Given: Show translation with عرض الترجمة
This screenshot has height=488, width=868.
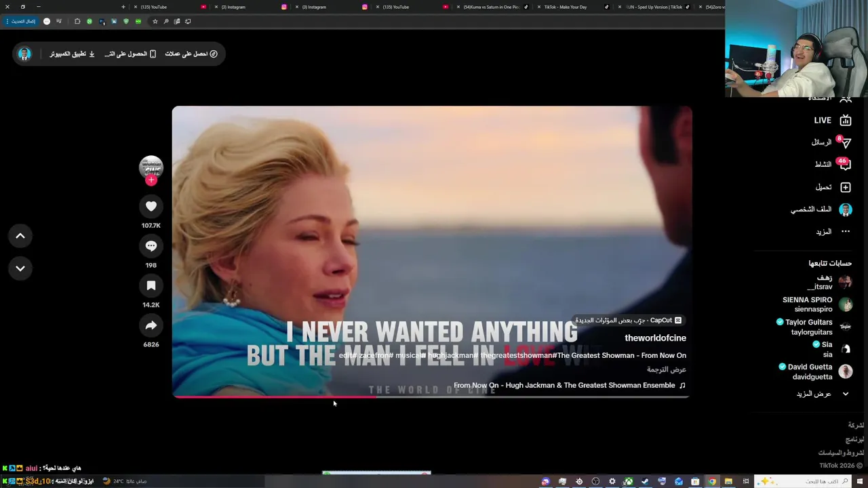Looking at the screenshot, I should pos(667,369).
